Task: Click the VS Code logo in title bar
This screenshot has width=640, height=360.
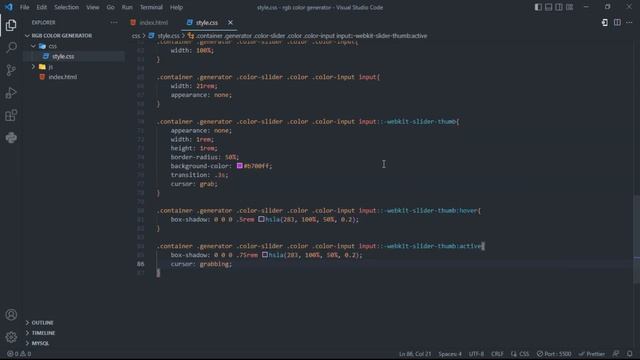Action: click(x=9, y=7)
